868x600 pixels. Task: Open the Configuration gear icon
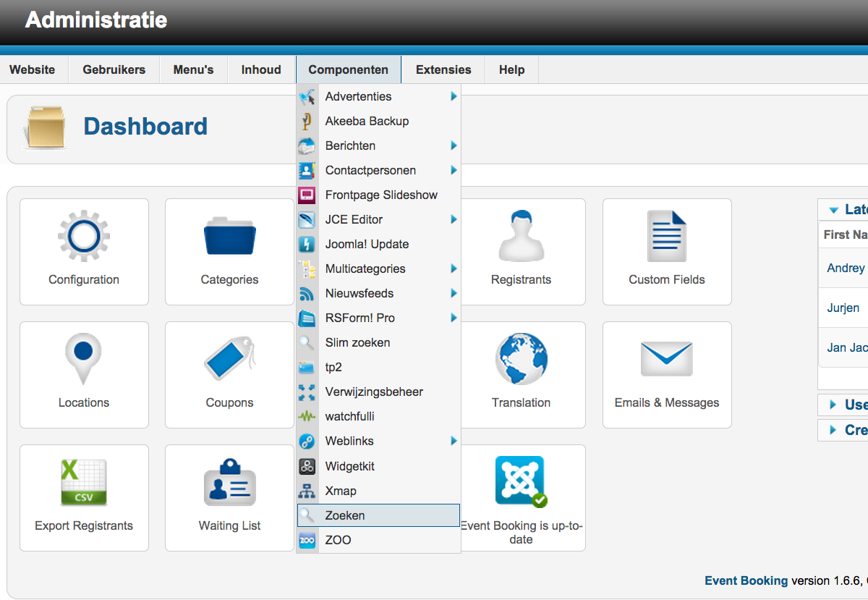pyautogui.click(x=84, y=237)
